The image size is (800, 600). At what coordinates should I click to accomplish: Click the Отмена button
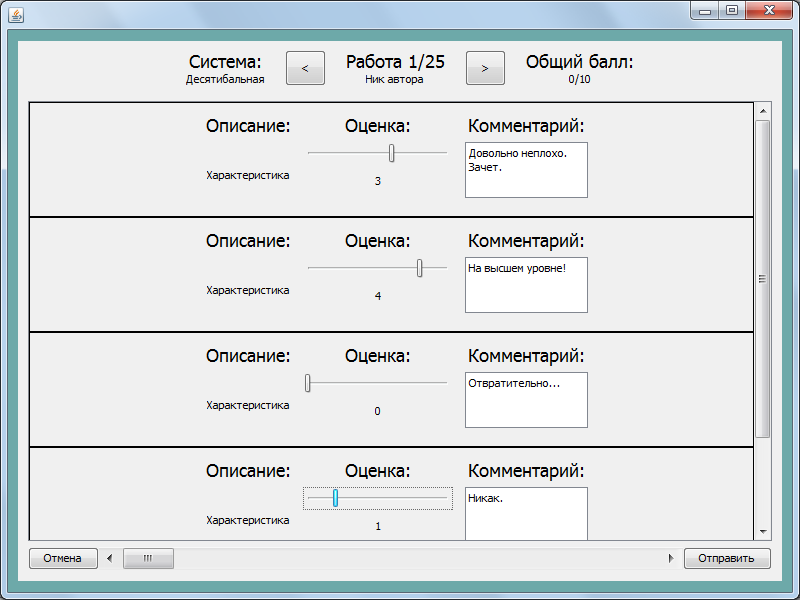(x=63, y=558)
